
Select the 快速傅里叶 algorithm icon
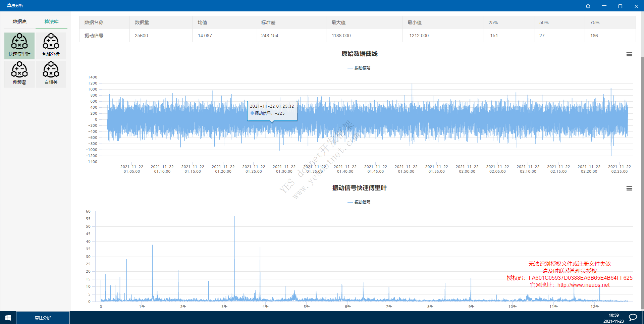pyautogui.click(x=19, y=46)
